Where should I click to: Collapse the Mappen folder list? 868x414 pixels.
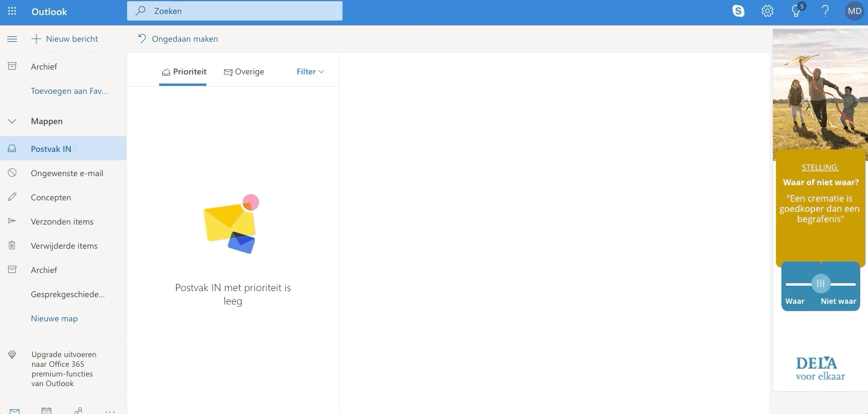12,121
